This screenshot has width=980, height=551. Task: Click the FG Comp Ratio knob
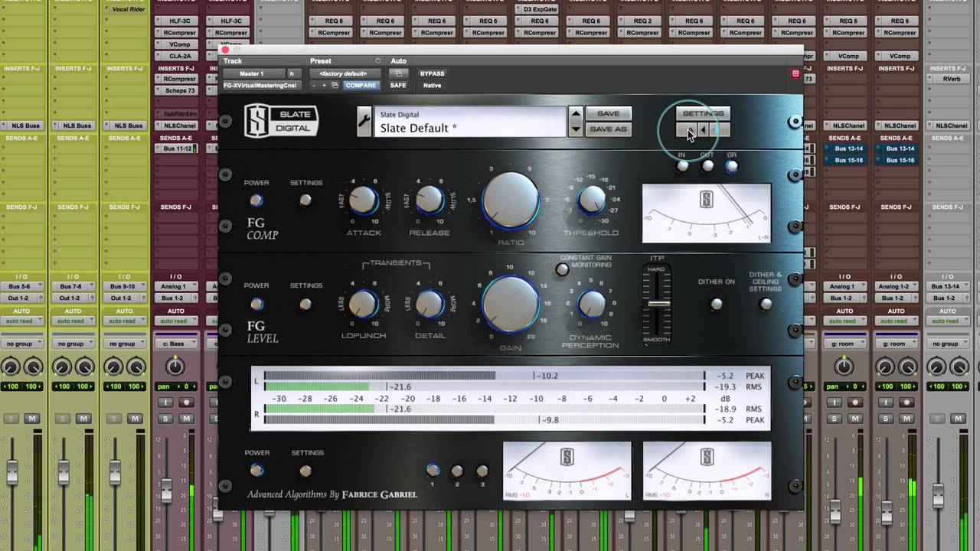(x=511, y=200)
